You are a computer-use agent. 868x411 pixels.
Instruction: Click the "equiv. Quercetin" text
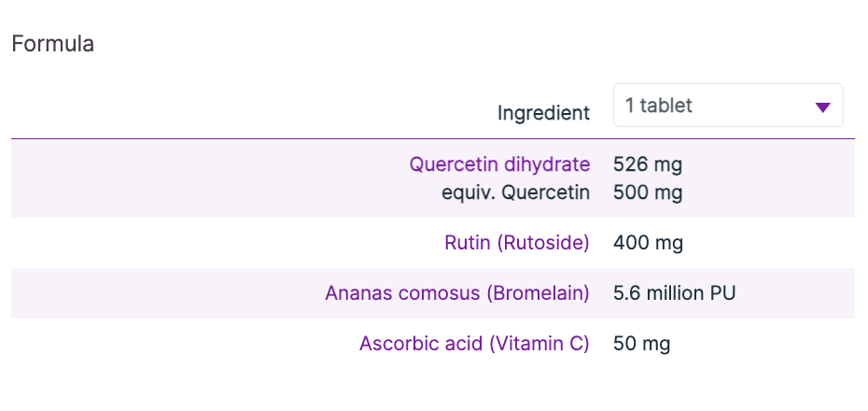tap(516, 193)
